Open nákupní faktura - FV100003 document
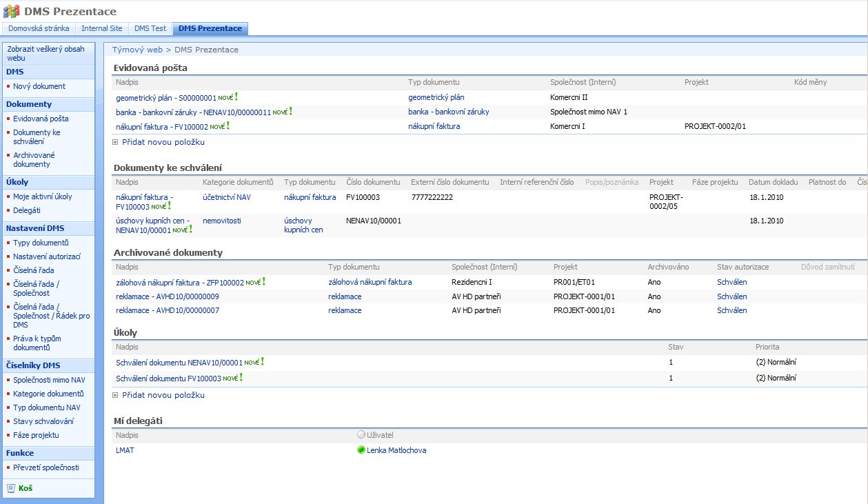This screenshot has width=868, height=504. pyautogui.click(x=144, y=202)
